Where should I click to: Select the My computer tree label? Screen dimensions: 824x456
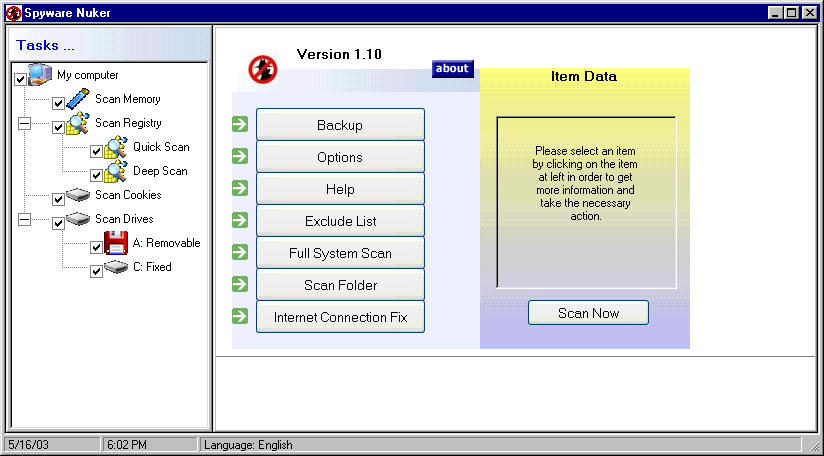tap(88, 75)
